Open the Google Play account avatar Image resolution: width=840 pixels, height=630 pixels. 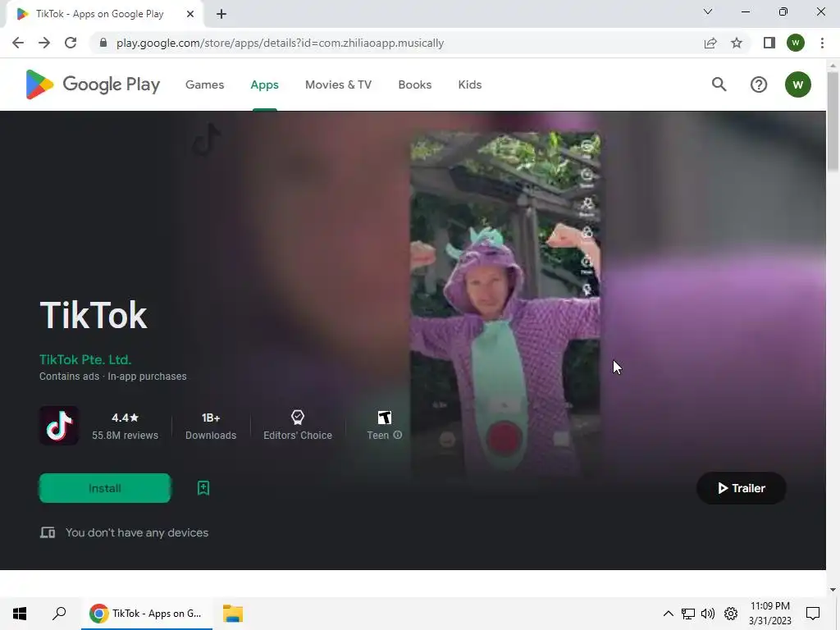pyautogui.click(x=797, y=84)
